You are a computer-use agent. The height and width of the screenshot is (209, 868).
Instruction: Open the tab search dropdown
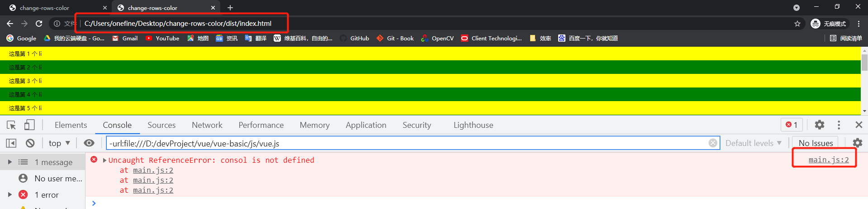point(797,8)
